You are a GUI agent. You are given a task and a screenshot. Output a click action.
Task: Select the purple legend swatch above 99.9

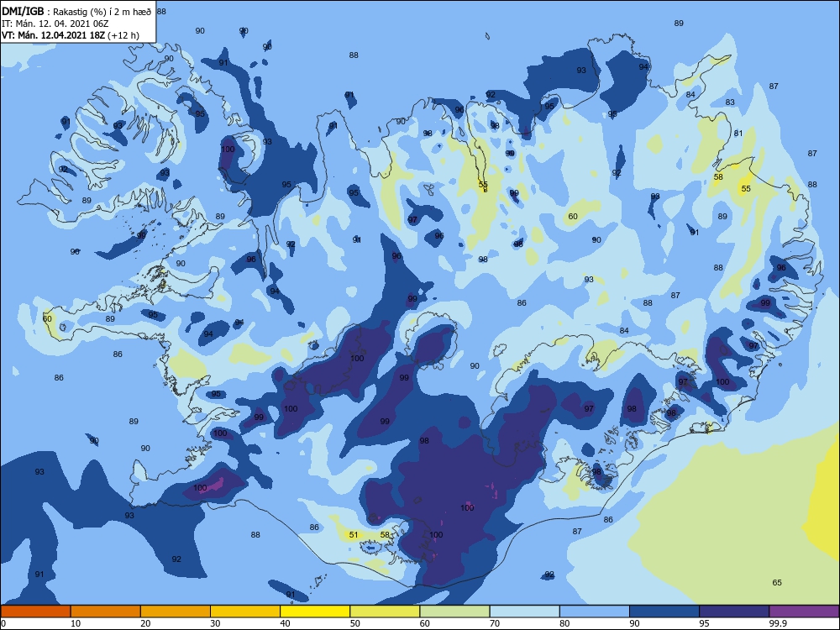tap(804, 612)
